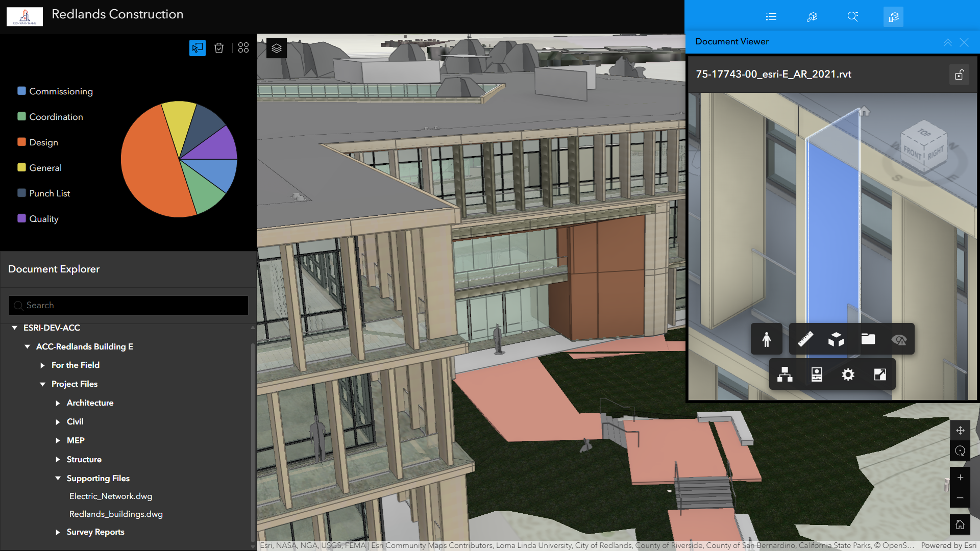Expand the For the Field folder

point(43,365)
